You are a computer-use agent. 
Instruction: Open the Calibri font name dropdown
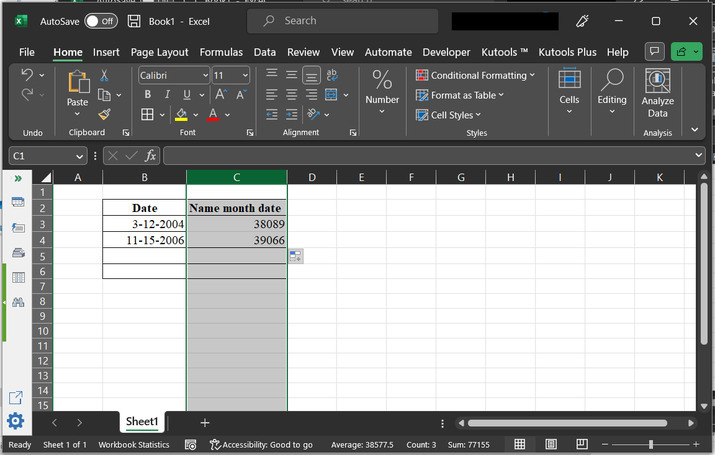coord(205,75)
